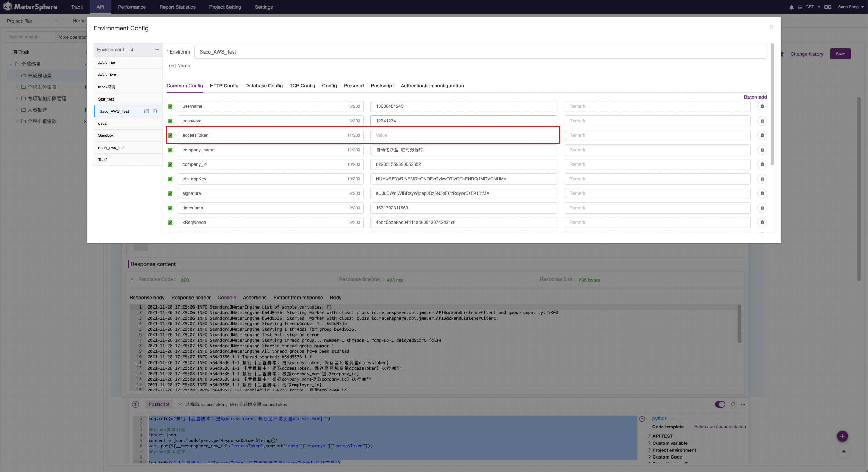This screenshot has height=472, width=868.
Task: Copy the Saco_AWS_Test environment
Action: click(x=147, y=111)
